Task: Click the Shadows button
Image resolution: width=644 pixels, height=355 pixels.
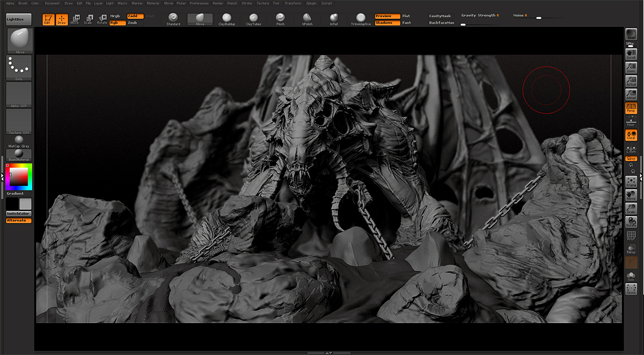Action: [387, 23]
